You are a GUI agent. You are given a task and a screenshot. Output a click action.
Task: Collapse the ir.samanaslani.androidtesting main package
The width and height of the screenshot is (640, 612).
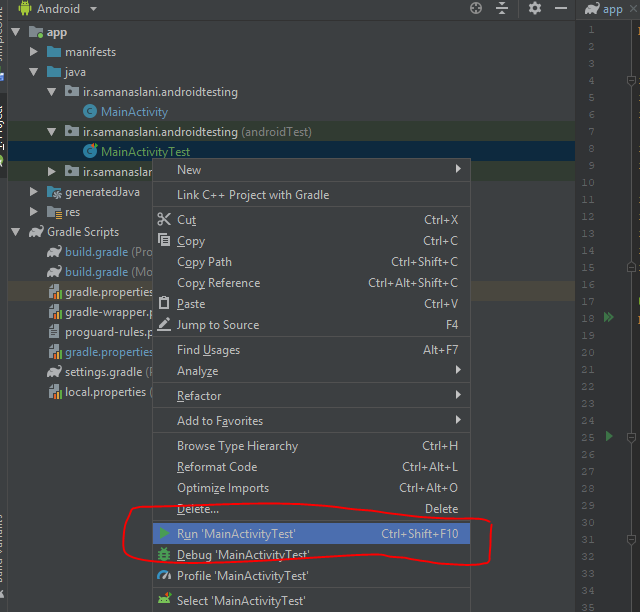pos(52,92)
